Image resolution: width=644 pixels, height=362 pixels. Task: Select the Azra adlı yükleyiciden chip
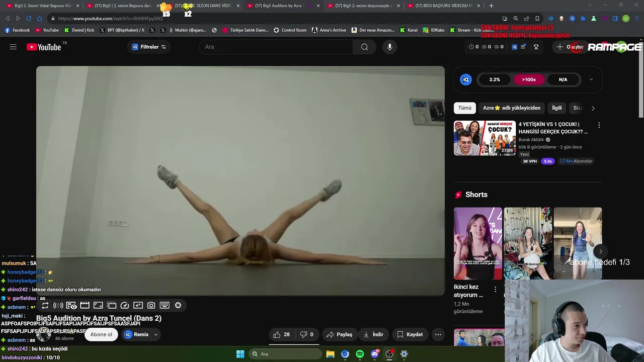(x=512, y=108)
